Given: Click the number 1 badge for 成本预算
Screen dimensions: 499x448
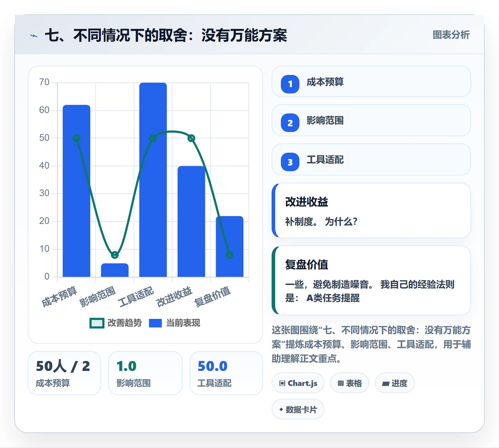Looking at the screenshot, I should coord(290,84).
